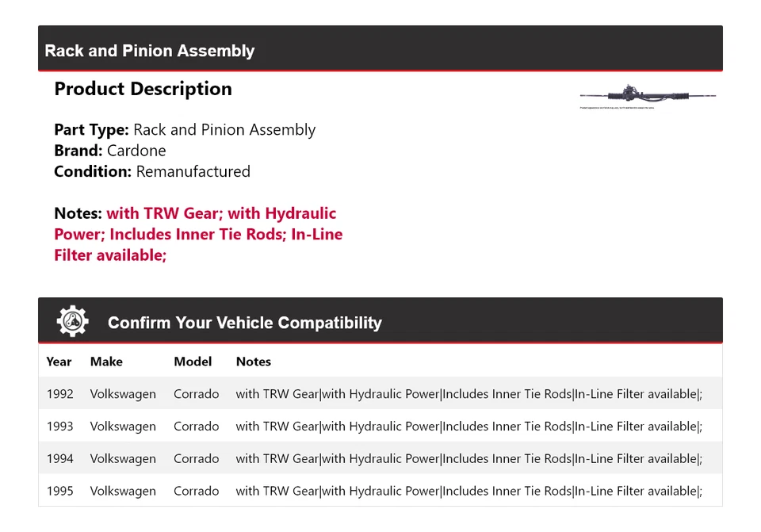The height and width of the screenshot is (532, 761).
Task: Click the Part Type line
Action: tap(185, 130)
